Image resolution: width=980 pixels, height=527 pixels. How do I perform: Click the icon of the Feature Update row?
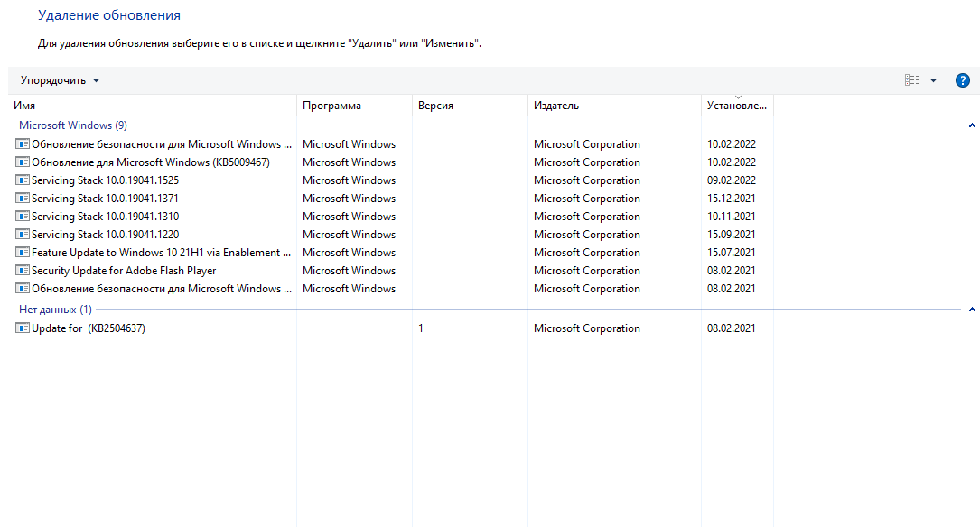click(x=23, y=253)
